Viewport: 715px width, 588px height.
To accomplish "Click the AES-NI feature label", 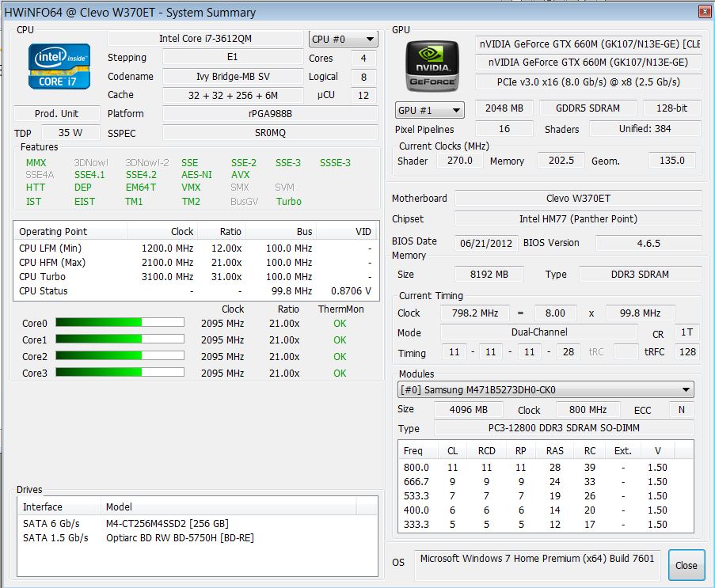I will click(x=196, y=175).
